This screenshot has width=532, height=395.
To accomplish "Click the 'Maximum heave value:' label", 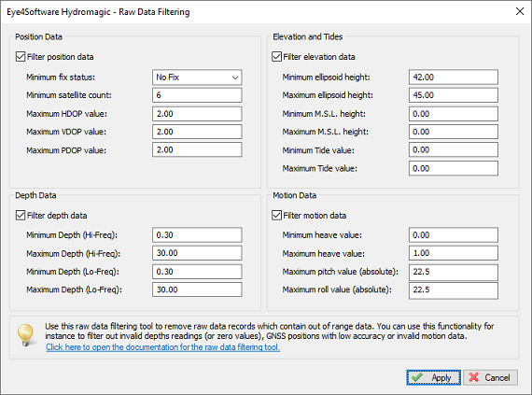I will coord(323,253).
